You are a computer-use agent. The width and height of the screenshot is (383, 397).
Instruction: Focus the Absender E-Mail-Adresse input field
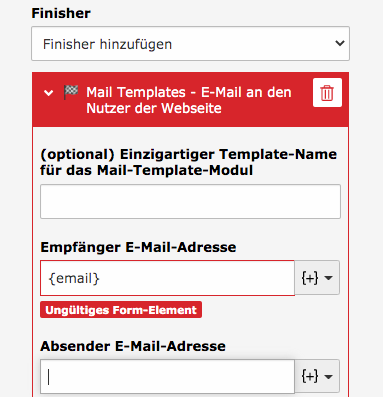(167, 377)
